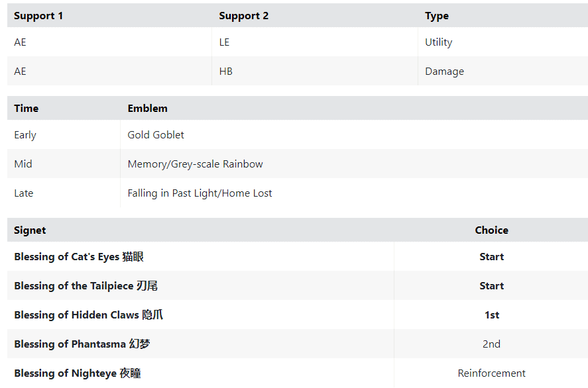
Task: Click the Reinforcement choice cell for Nighteye
Action: (x=491, y=373)
